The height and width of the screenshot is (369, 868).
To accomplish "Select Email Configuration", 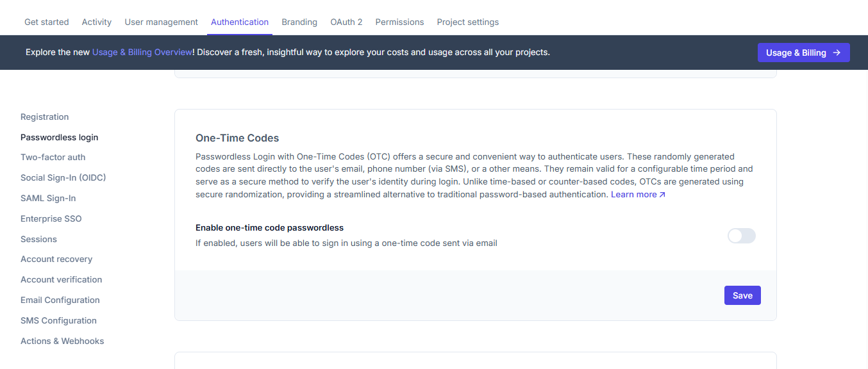I will click(60, 300).
